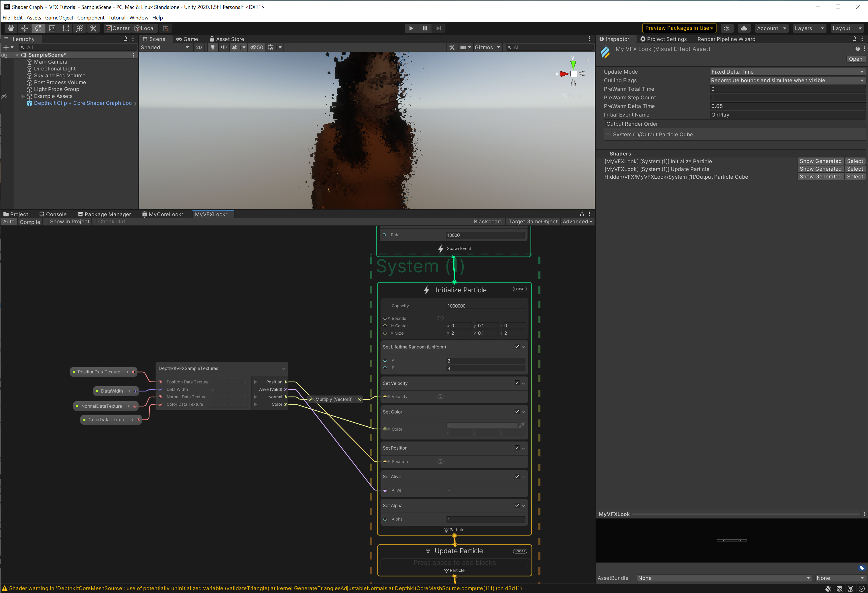The width and height of the screenshot is (868, 593).
Task: Toggle scene view audio with the speaker icon
Action: tap(224, 47)
